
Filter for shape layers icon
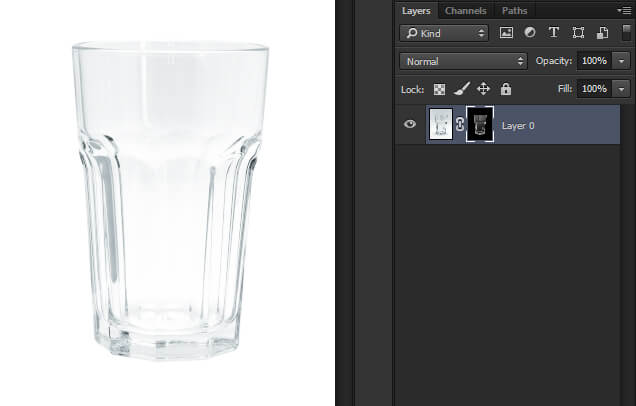click(x=577, y=33)
